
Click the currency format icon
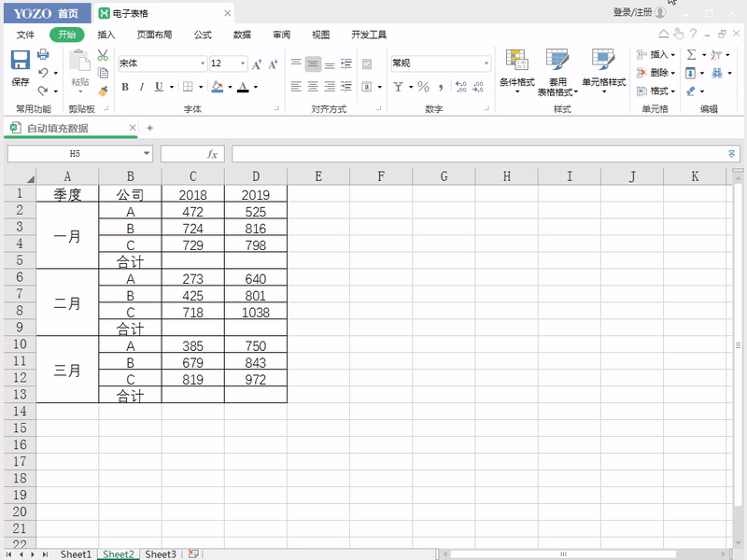click(x=399, y=87)
